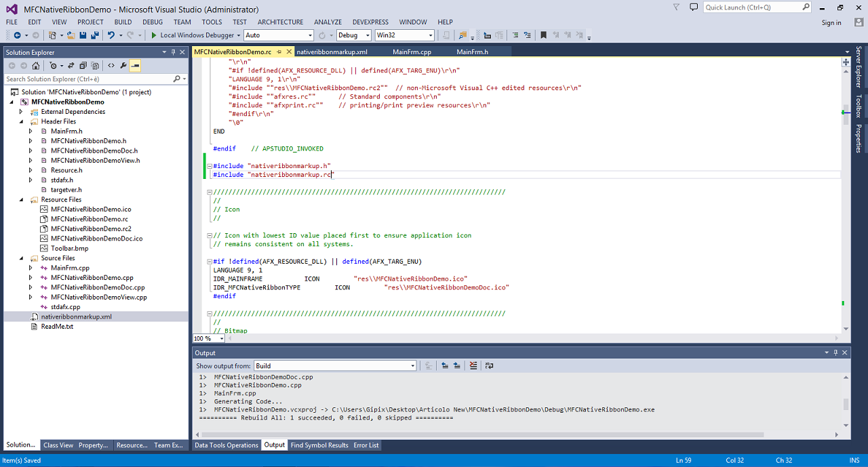The height and width of the screenshot is (467, 868).
Task: Open the DEBUG menu
Action: coord(153,22)
